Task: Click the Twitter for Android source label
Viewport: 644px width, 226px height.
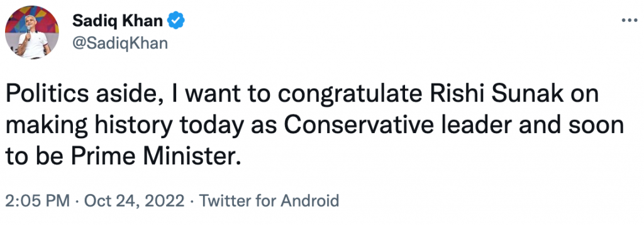Action: (x=269, y=201)
